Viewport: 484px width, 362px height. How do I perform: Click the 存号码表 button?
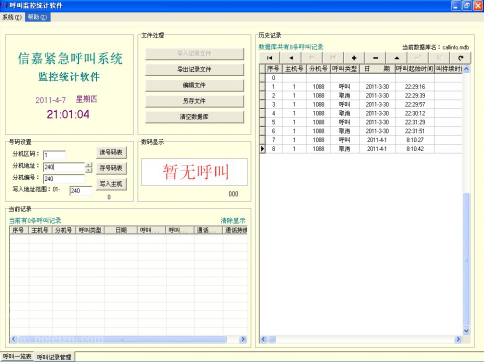click(111, 168)
